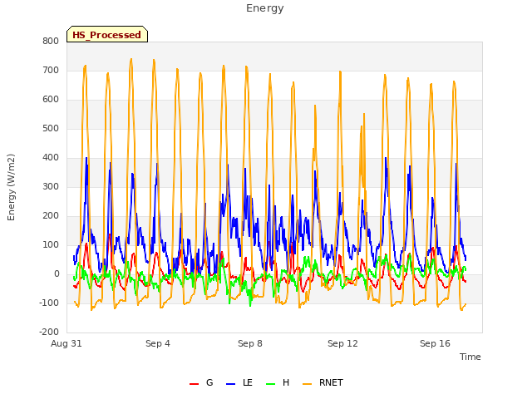Click the Sep 8 x-axis label
Image resolution: width=532 pixels, height=399 pixels.
click(x=250, y=343)
